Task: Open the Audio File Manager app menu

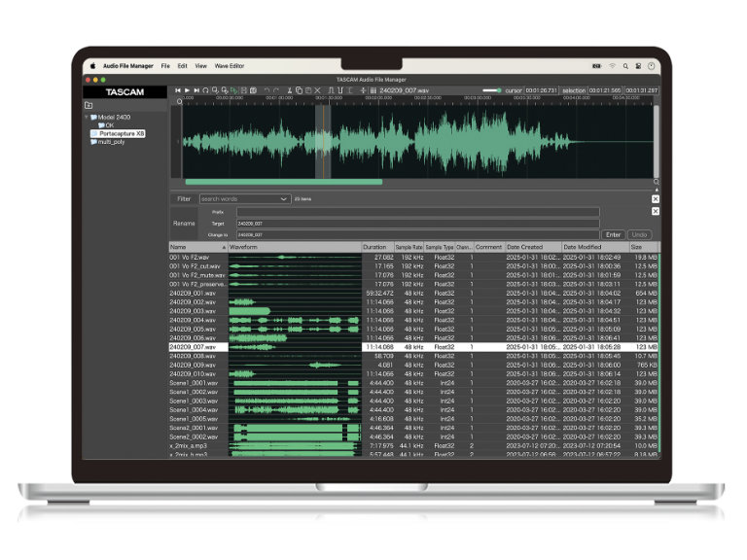Action: coord(128,66)
